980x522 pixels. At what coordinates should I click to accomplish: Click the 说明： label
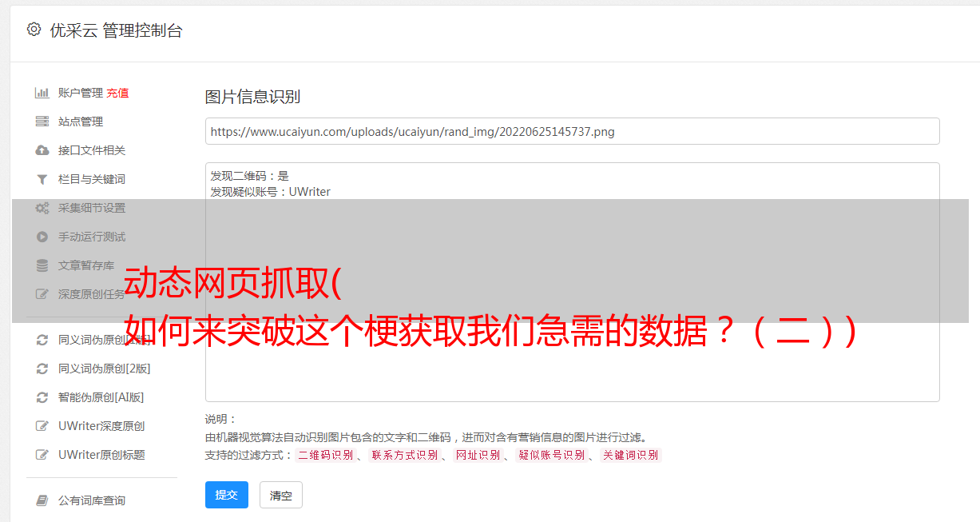(221, 419)
